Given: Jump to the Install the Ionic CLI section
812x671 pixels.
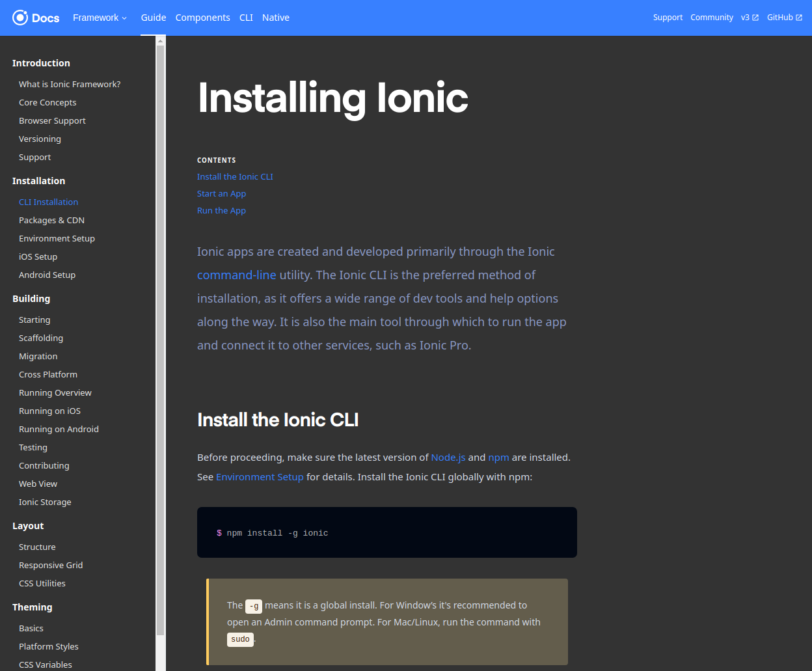Looking at the screenshot, I should (235, 176).
